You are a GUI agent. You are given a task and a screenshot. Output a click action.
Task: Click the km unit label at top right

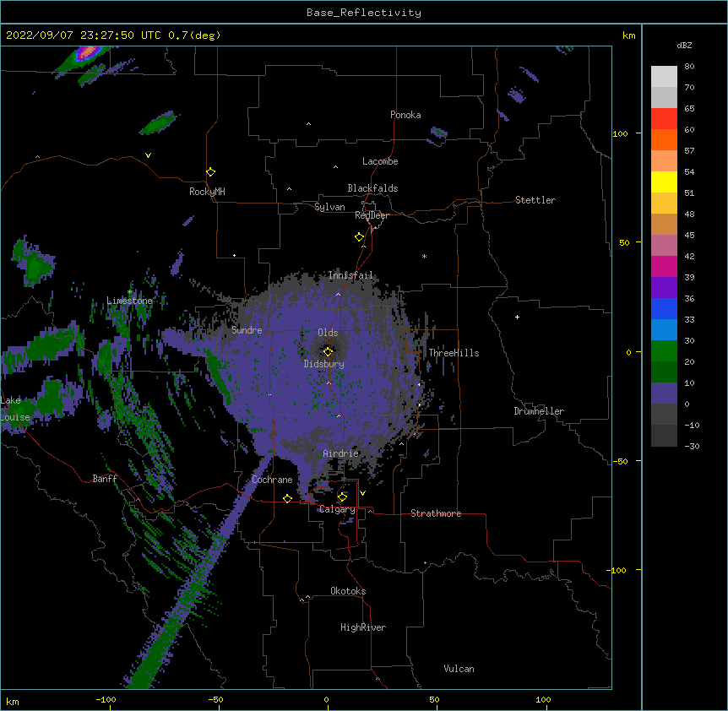628,35
